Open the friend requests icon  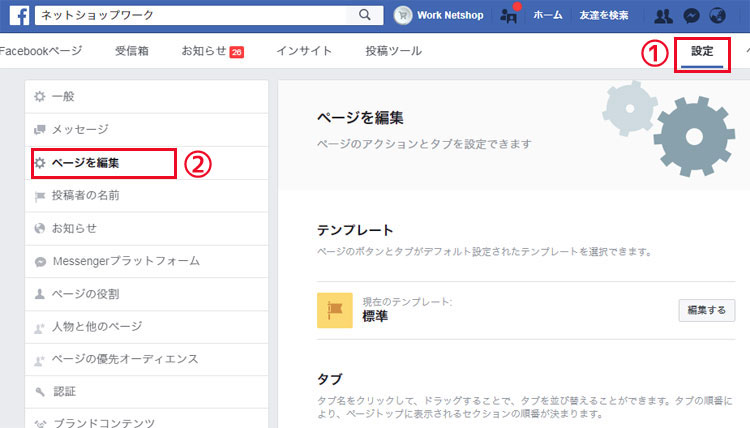point(663,16)
